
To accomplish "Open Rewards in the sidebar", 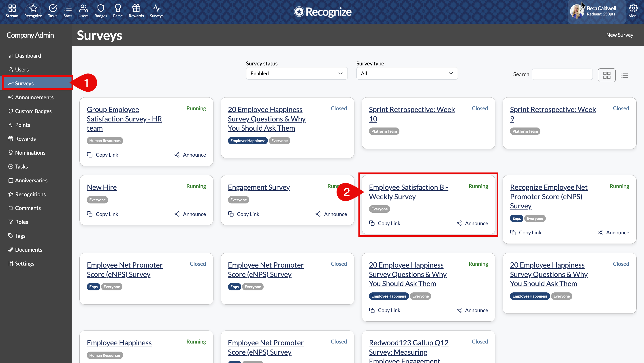I will click(25, 139).
